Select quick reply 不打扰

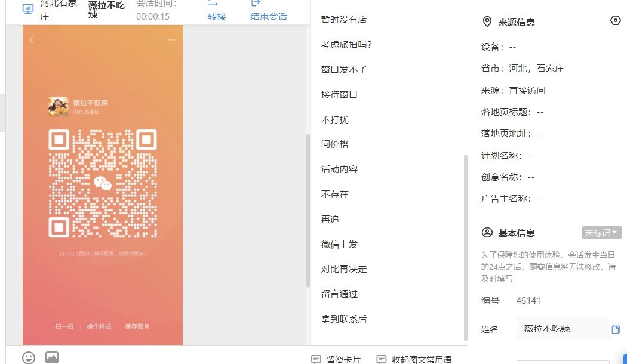click(334, 119)
